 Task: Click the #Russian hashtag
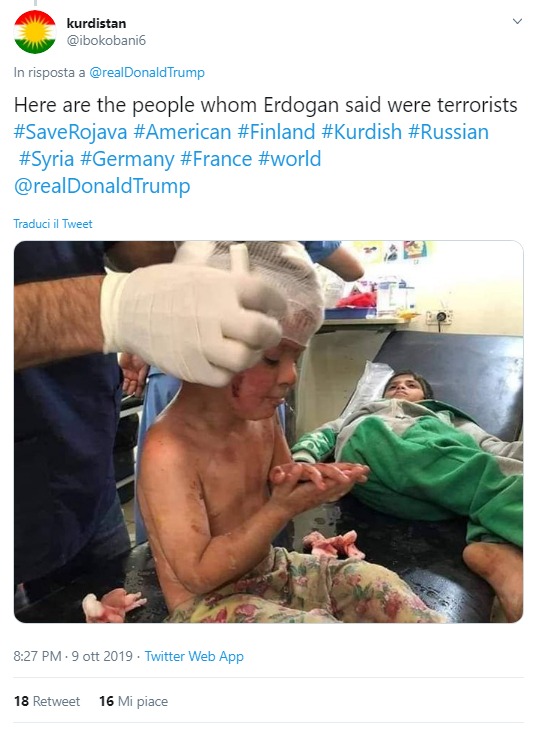[x=449, y=132]
